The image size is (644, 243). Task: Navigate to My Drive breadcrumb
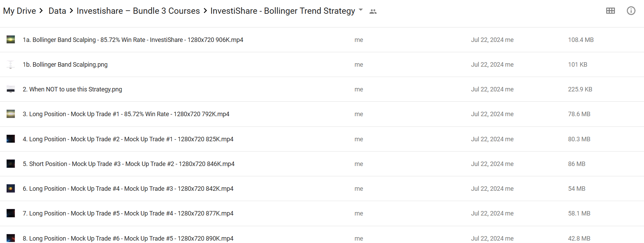click(x=19, y=11)
